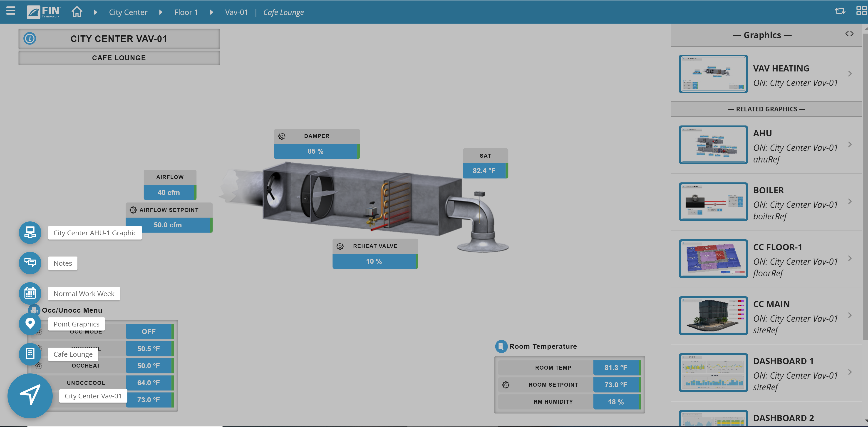Click the info icon on CITY CENTER VAV-01
Image resolution: width=868 pixels, height=427 pixels.
(29, 38)
